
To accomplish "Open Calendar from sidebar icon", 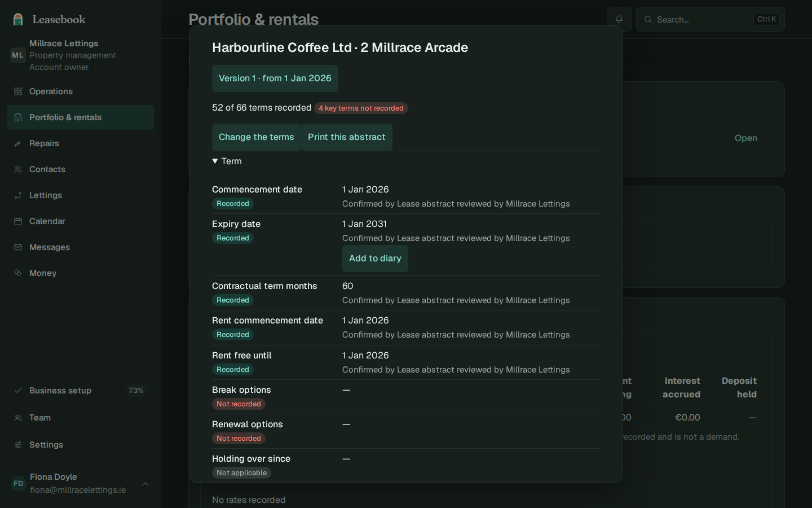I will (x=18, y=221).
